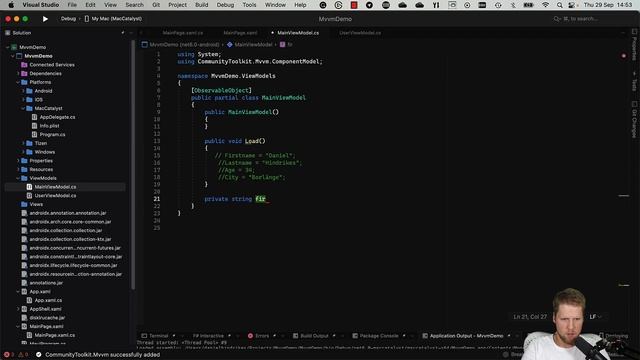The width and height of the screenshot is (640, 360).
Task: Open the Debug configuration selector
Action: click(68, 19)
